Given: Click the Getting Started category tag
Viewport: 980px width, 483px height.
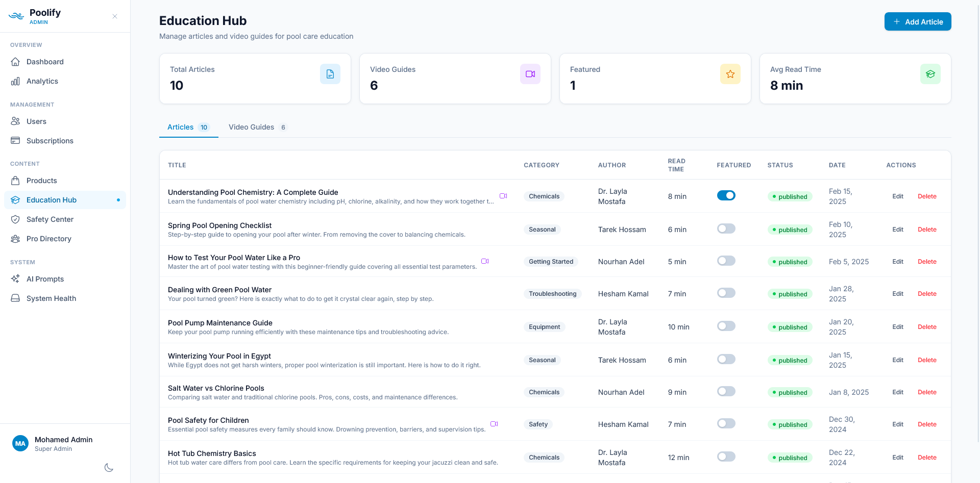Looking at the screenshot, I should point(551,262).
